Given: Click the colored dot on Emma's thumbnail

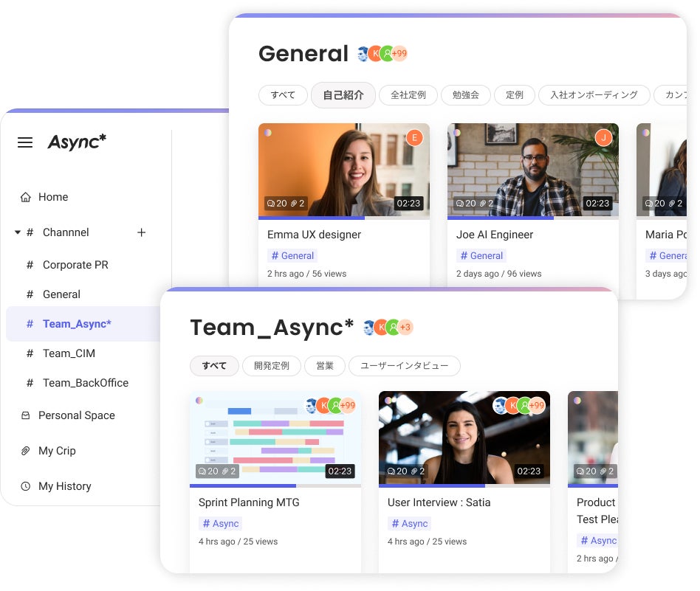Looking at the screenshot, I should click(x=268, y=133).
